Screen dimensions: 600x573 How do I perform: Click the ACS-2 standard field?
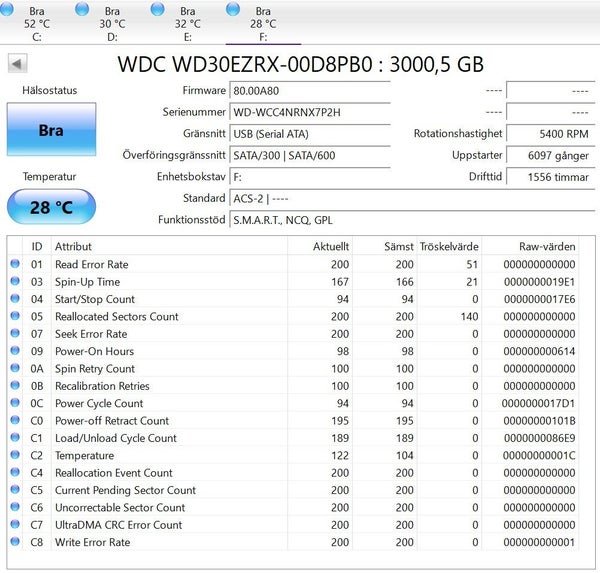(x=412, y=198)
